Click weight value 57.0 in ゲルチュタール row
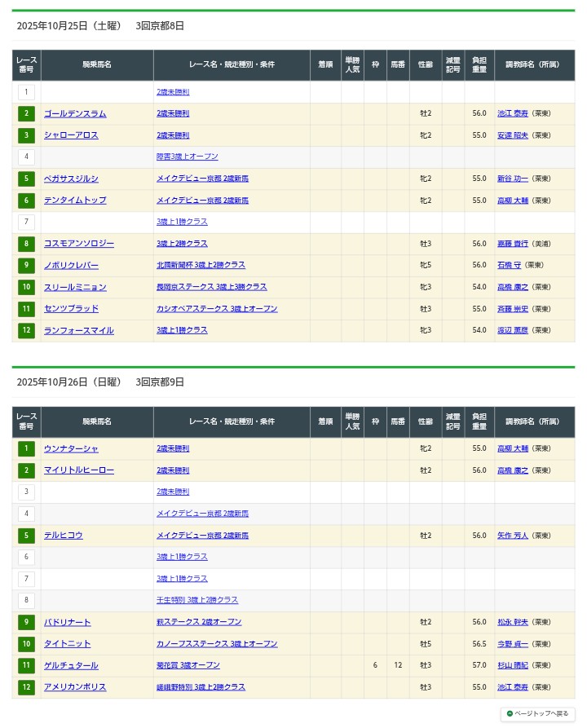 click(479, 665)
